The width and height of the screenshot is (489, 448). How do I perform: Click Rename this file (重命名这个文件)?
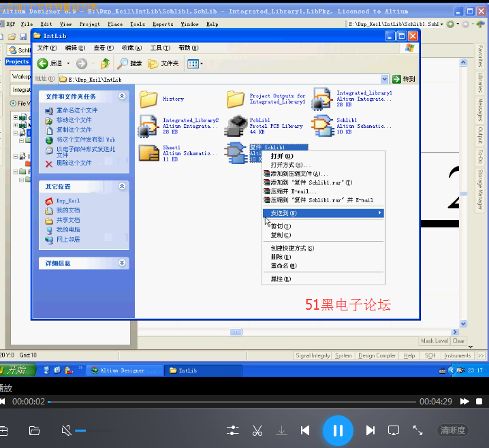pyautogui.click(x=77, y=110)
